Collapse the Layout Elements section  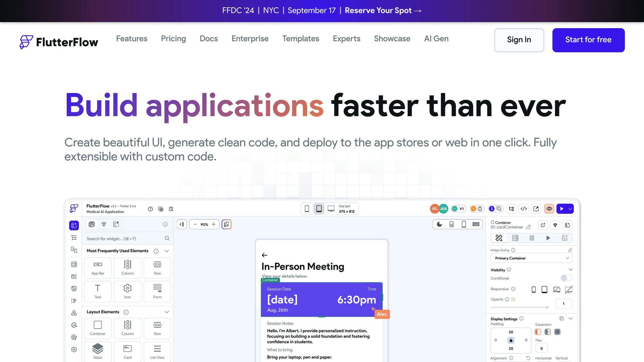click(167, 312)
